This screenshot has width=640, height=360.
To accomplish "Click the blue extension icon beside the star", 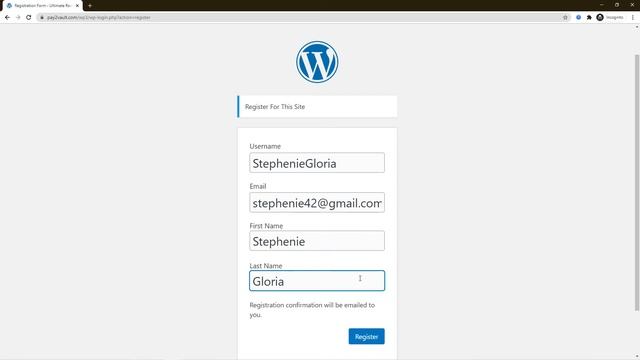I will 578,18.
